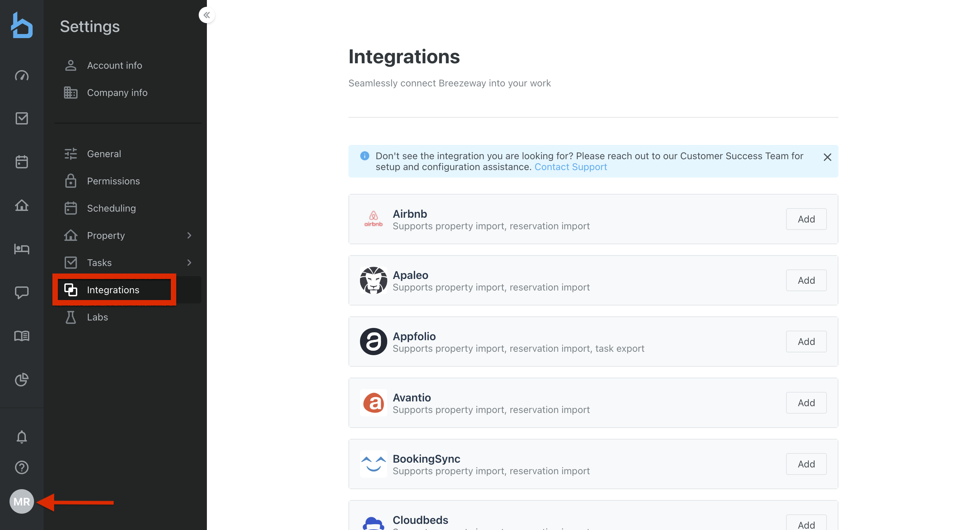This screenshot has width=980, height=530.
Task: Open the tasks checkmark icon in the left rail
Action: (22, 118)
